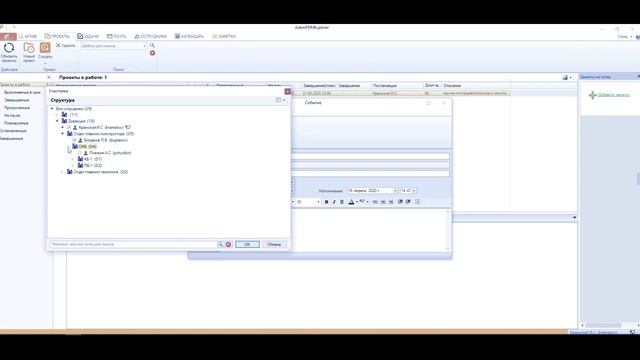640x360 pixels.
Task: Toggle italic in the Событие editor
Action: tap(334, 202)
